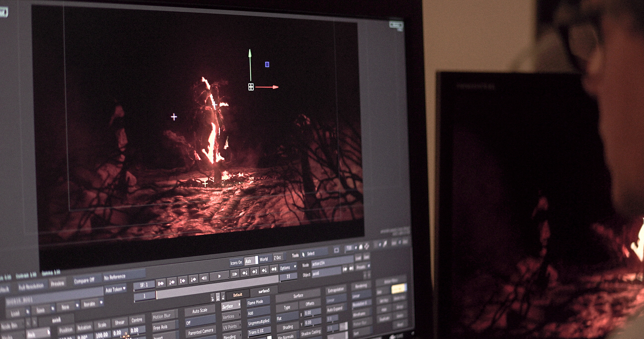This screenshot has height=339, width=644.
Task: Open the Flame Mode dropdown
Action: click(x=258, y=302)
